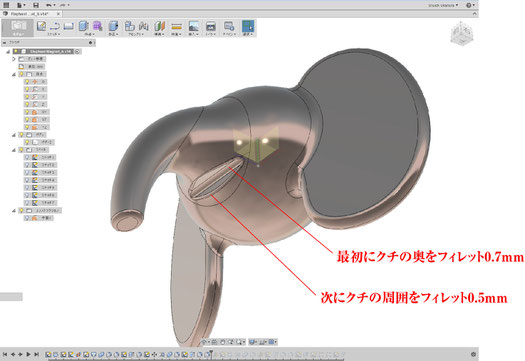
Task: Click timeline Go to End button
Action: 36,354
